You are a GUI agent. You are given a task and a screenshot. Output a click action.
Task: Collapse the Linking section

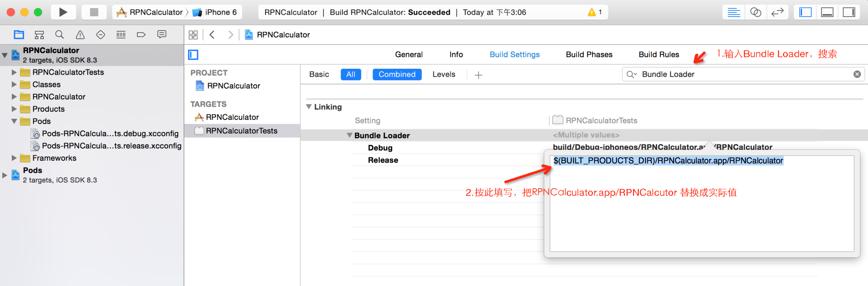(x=309, y=107)
